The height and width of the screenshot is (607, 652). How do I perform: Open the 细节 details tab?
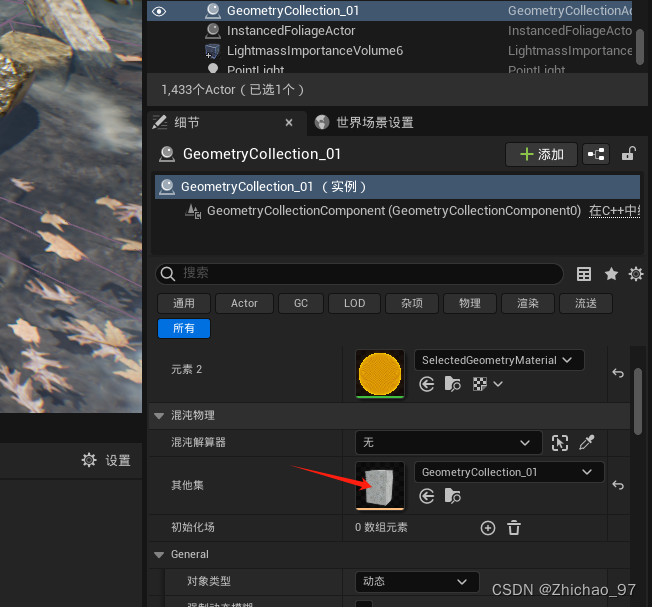[x=187, y=123]
